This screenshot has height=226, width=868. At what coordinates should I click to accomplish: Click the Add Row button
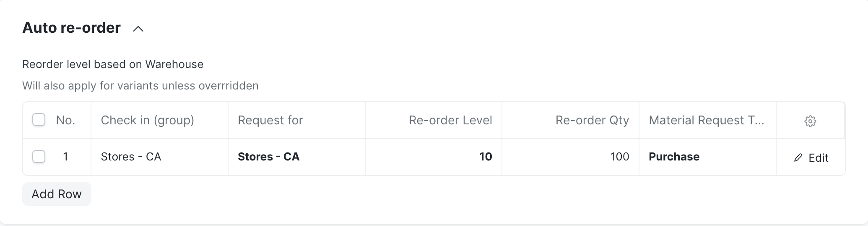pos(57,194)
